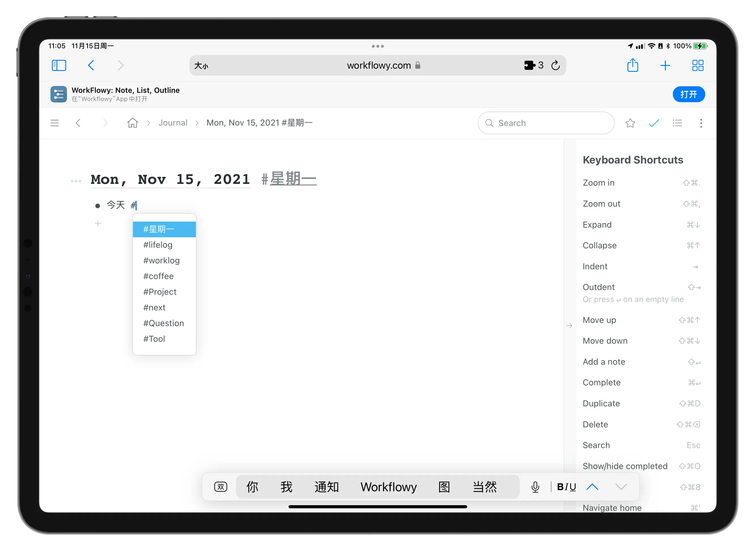Reload the page with refresh icon
The image size is (756, 552).
[556, 65]
